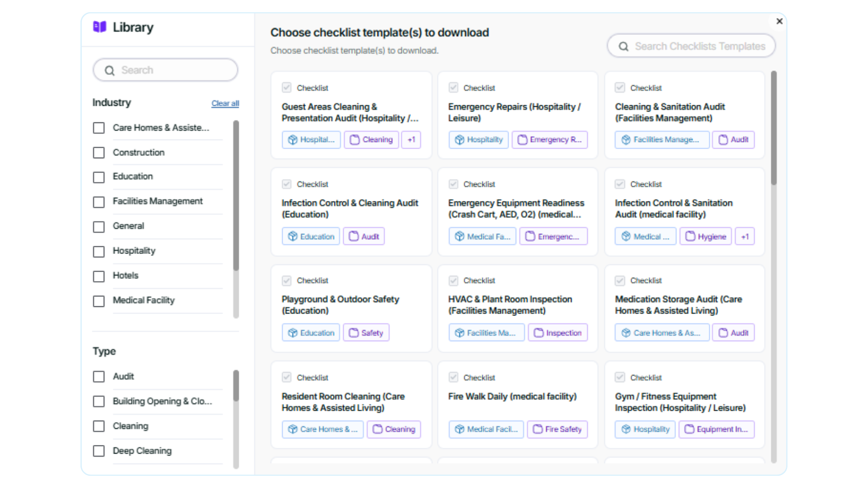
Task: Click the Education tag on Infection Control & Cleaning Audit card
Action: [311, 236]
